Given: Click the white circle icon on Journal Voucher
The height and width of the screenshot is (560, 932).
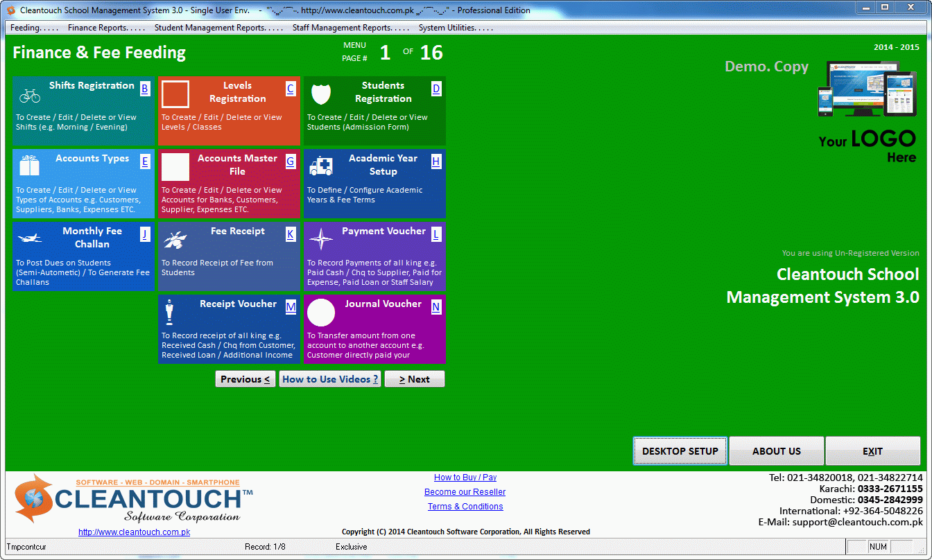Looking at the screenshot, I should pyautogui.click(x=321, y=313).
